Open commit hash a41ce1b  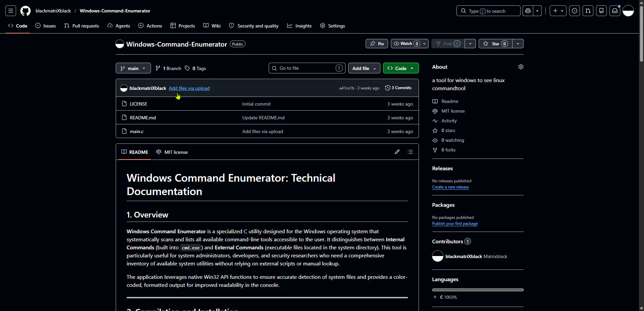[346, 88]
